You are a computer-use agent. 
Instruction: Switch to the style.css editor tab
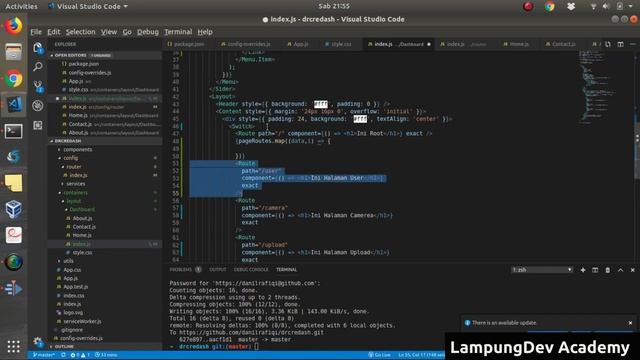pos(338,44)
